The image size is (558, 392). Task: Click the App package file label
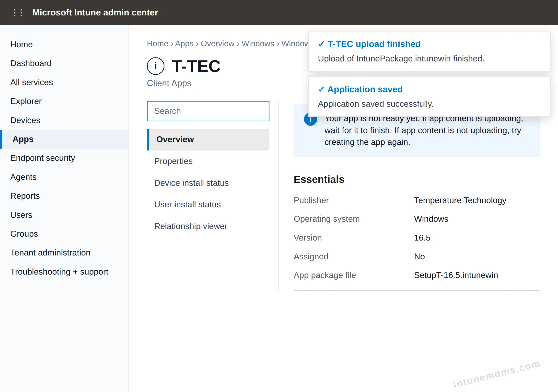click(325, 275)
